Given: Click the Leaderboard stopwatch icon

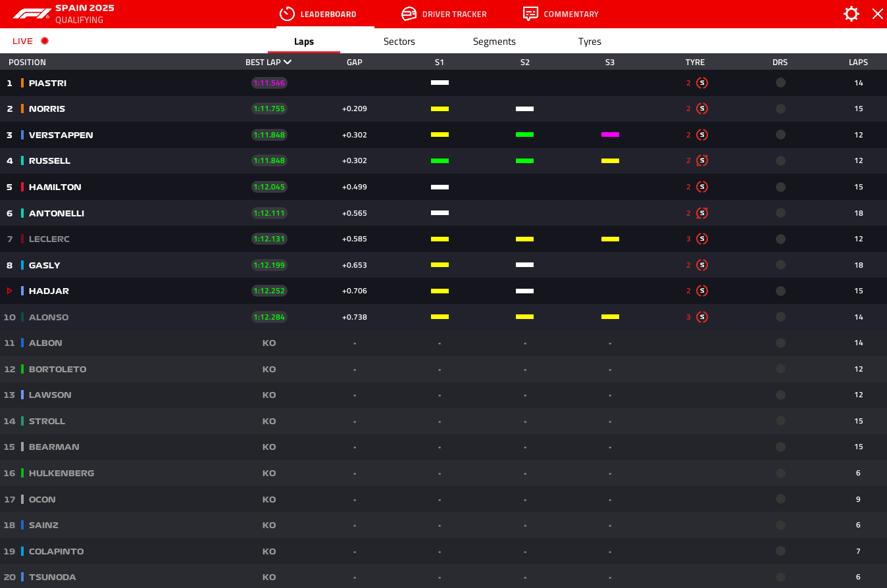Looking at the screenshot, I should [x=287, y=14].
